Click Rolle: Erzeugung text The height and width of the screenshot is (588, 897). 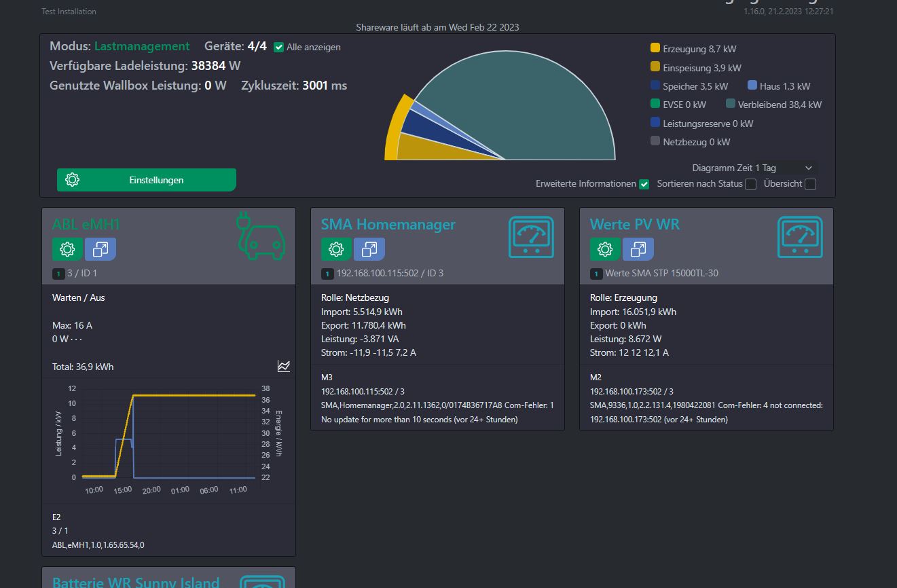pos(623,297)
